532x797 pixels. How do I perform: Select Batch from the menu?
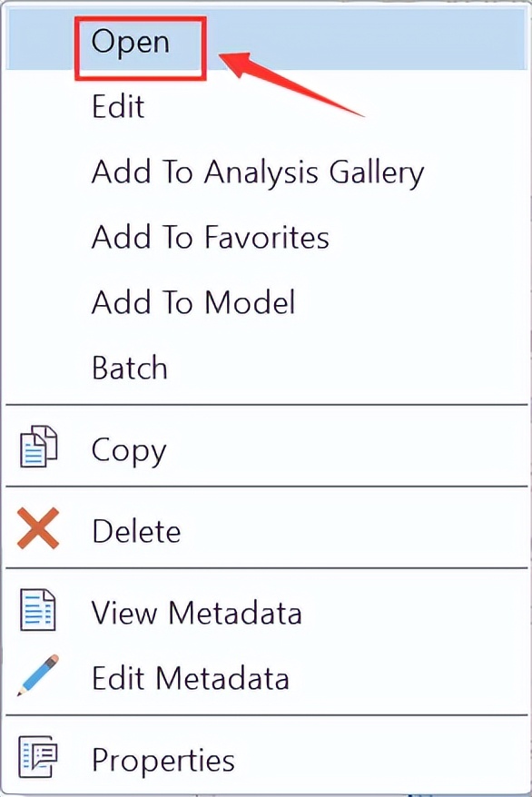[129, 368]
